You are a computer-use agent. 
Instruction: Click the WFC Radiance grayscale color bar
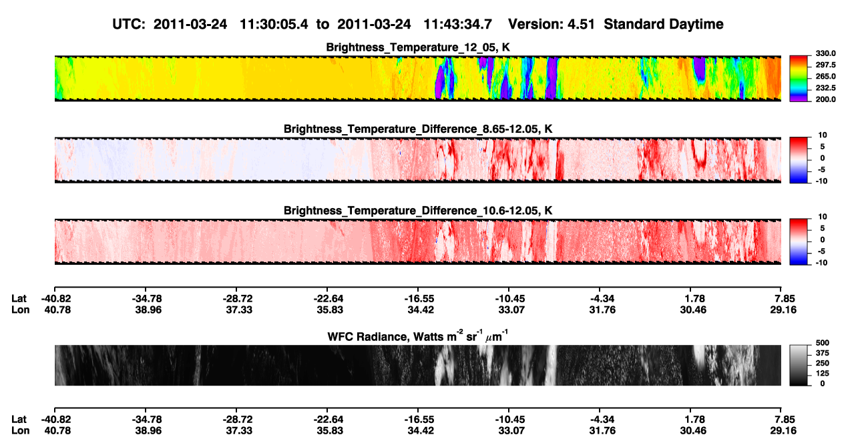click(x=799, y=365)
